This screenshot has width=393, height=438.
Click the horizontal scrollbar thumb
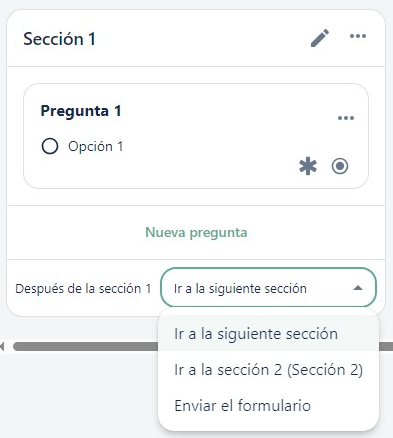85,346
